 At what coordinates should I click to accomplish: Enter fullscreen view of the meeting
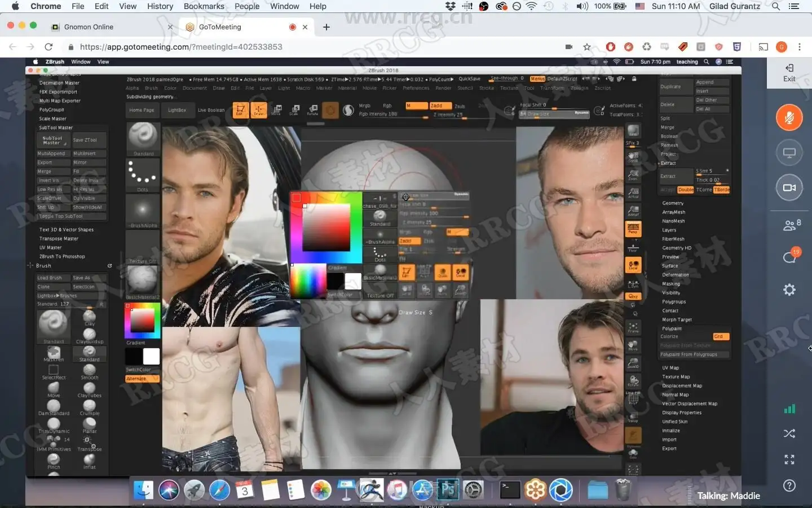coord(789,459)
